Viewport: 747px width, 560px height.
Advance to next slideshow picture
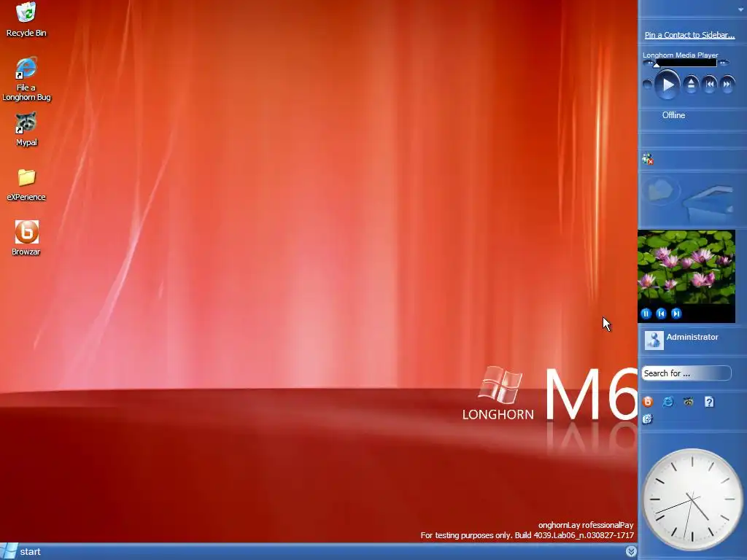pyautogui.click(x=676, y=314)
